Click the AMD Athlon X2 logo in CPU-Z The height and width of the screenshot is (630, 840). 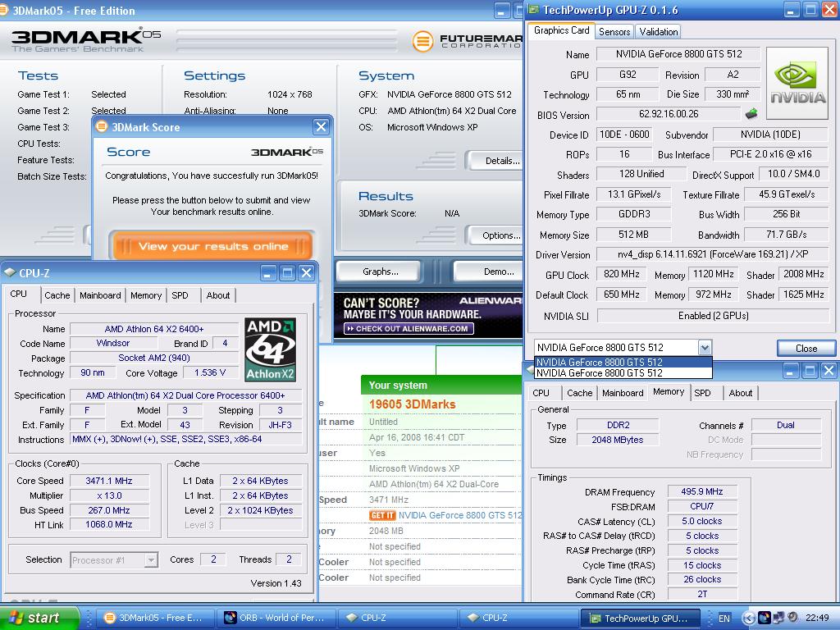click(270, 349)
